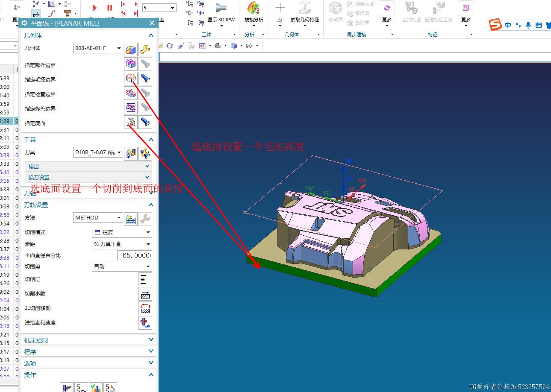The width and height of the screenshot is (551, 392).
Task: Click the rotate view icon in view toolbar
Action: coord(170,46)
